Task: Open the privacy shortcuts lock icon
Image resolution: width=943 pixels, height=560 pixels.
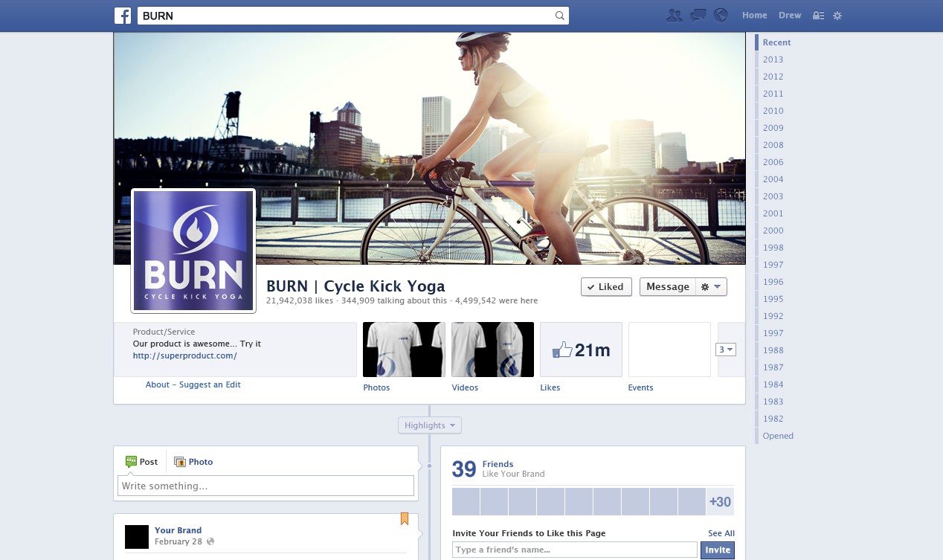Action: click(818, 16)
